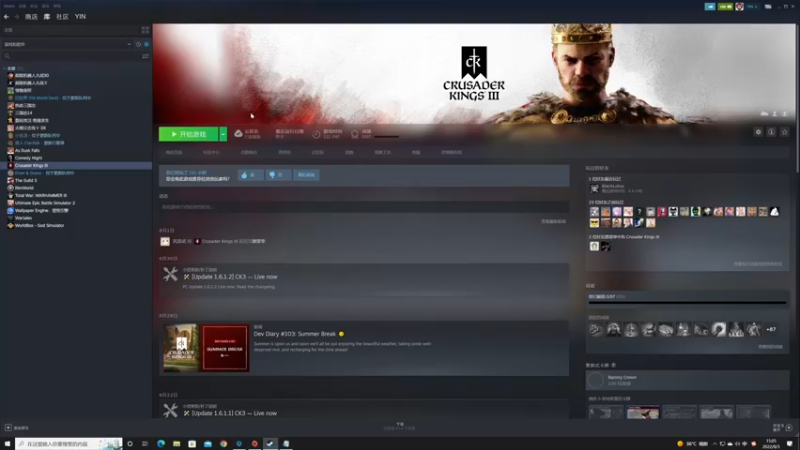Screen dimensions: 800x450
Task: Open Microsoft Edge from taskbar
Action: click(x=161, y=444)
